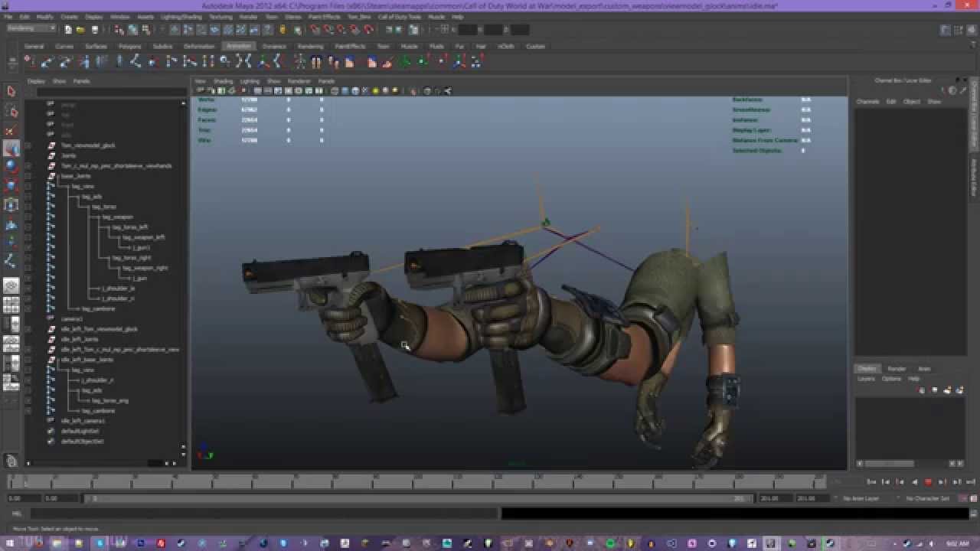Switch to the Polygons shelf tab
The image size is (980, 551).
tap(130, 46)
